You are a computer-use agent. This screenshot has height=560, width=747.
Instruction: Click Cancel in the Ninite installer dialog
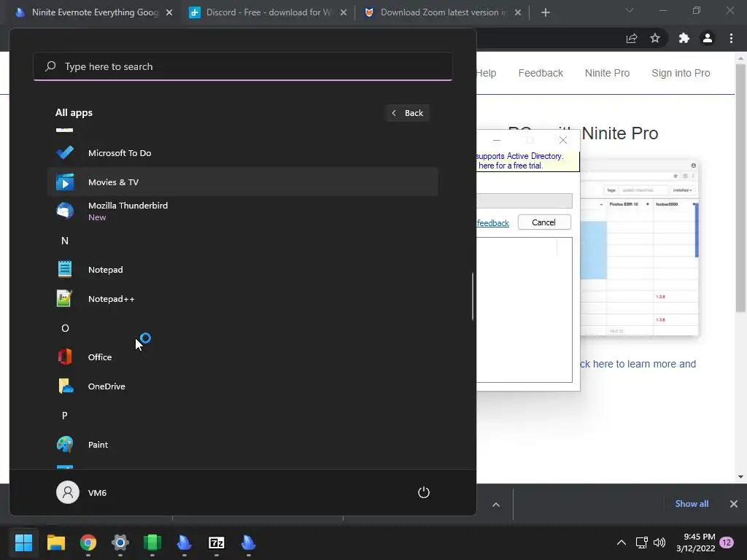(x=544, y=222)
